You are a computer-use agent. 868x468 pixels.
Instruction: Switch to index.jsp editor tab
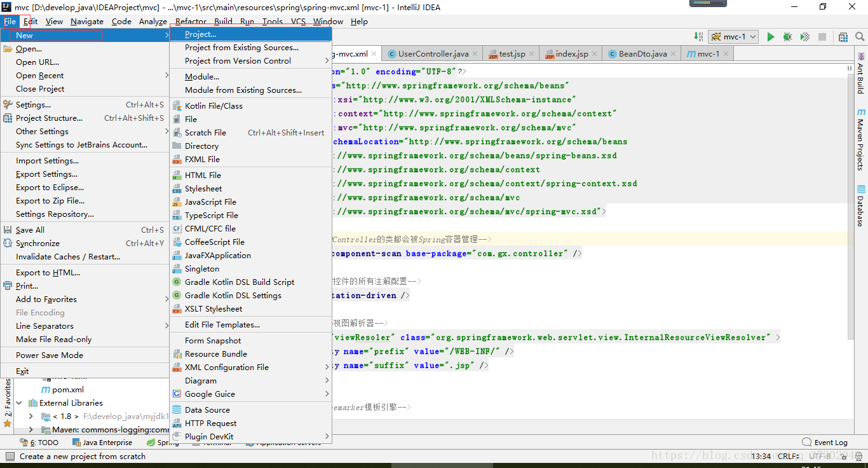point(571,54)
